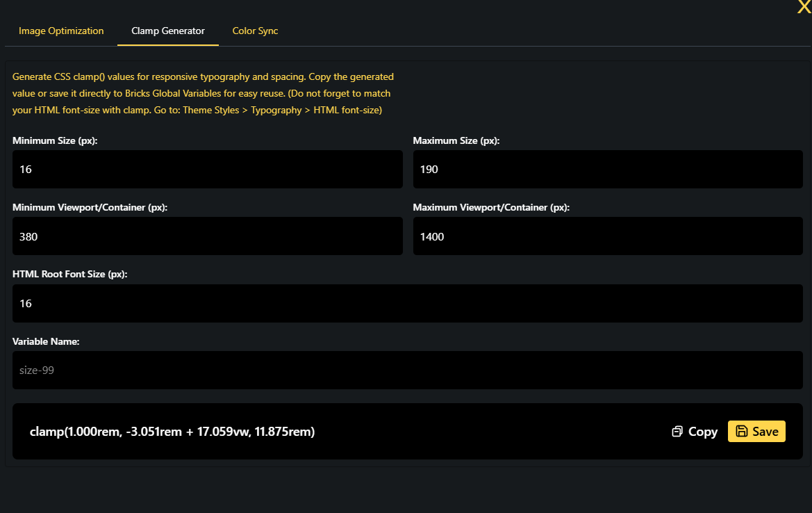Screen dimensions: 812x513
Task: Click the Maximum Size field showing 190
Action: click(608, 169)
